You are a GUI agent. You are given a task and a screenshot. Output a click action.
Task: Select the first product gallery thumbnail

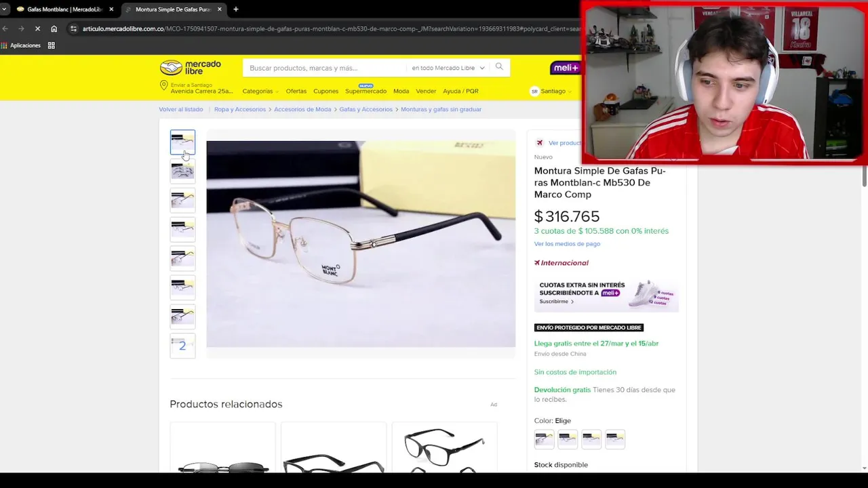(x=182, y=142)
